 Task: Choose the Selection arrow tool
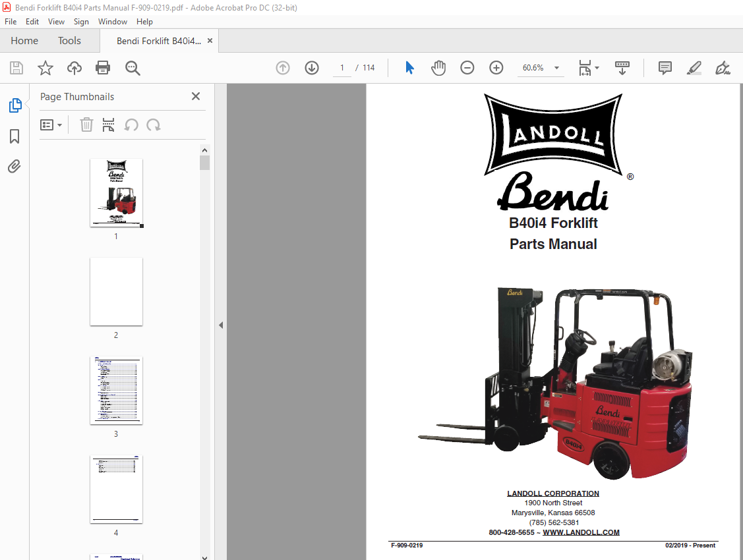[x=410, y=68]
